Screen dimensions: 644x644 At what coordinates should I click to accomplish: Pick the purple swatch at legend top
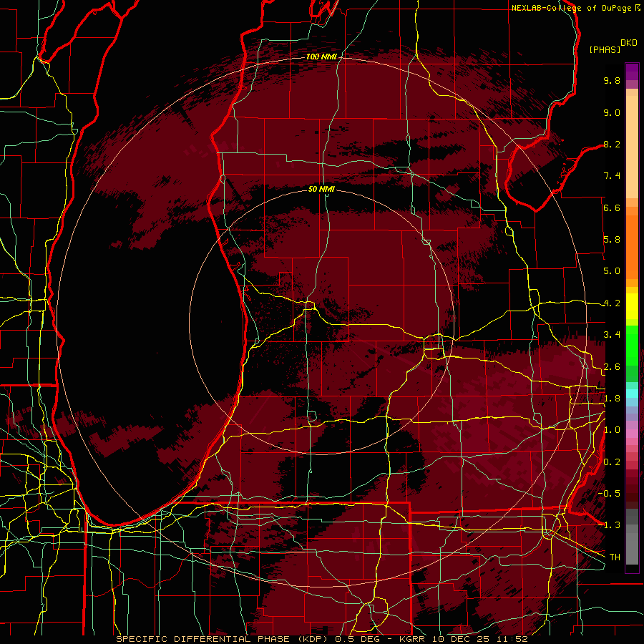(x=632, y=72)
